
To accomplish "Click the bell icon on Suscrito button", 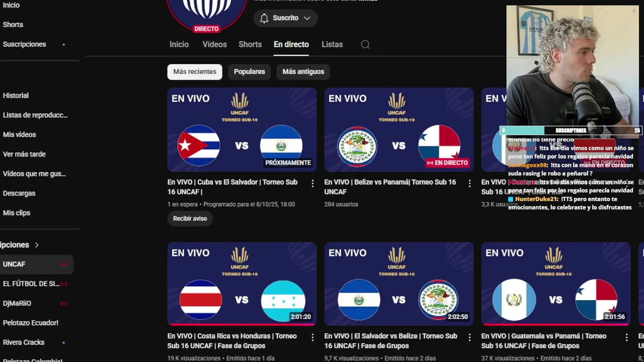I will [264, 18].
